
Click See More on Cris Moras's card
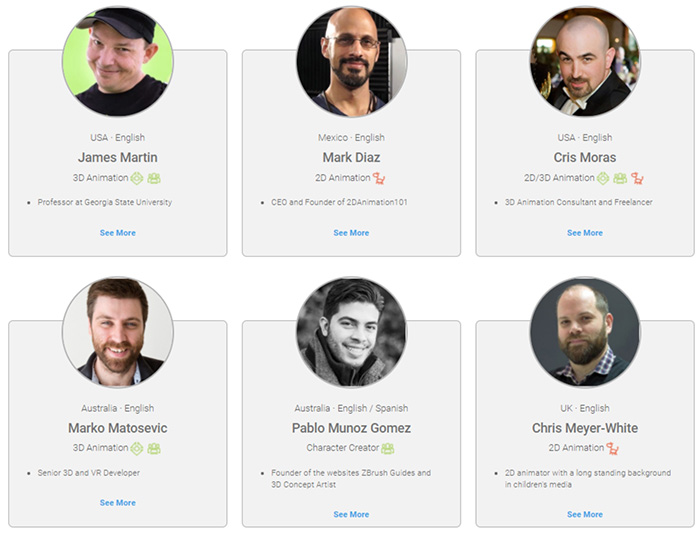pyautogui.click(x=585, y=233)
